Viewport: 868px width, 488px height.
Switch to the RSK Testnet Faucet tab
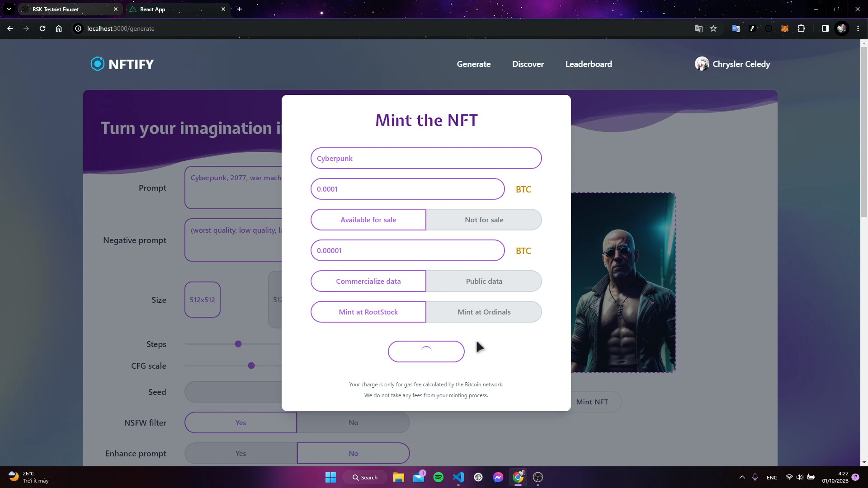tap(56, 9)
